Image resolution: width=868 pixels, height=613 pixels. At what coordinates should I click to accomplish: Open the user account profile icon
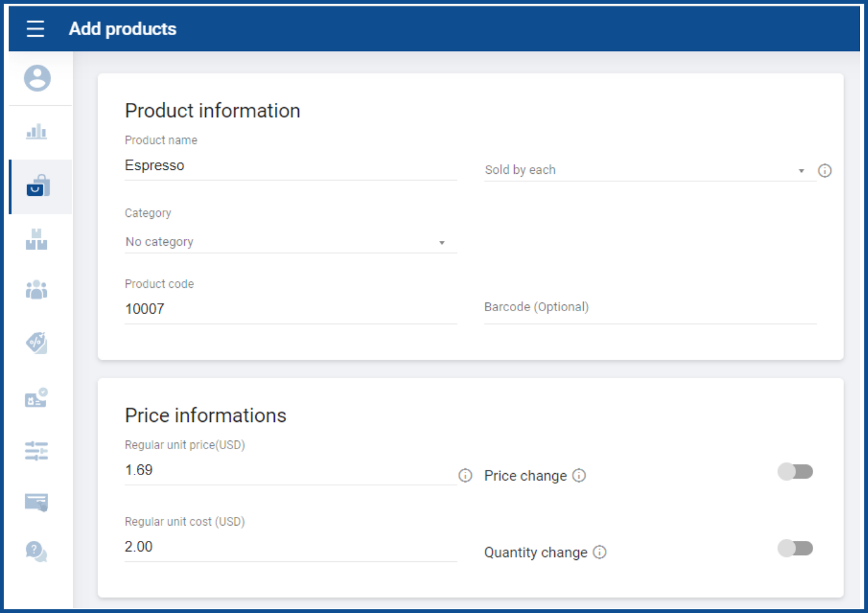[x=37, y=78]
